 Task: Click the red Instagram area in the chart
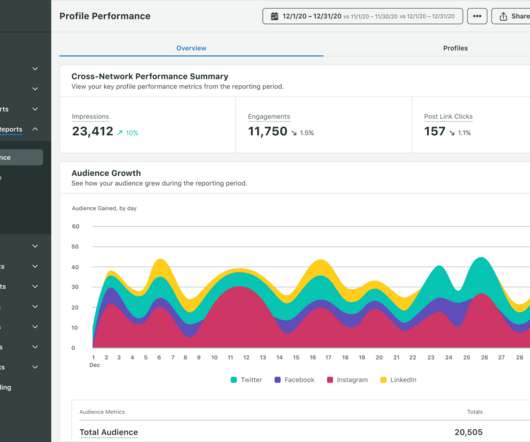[x=239, y=321]
